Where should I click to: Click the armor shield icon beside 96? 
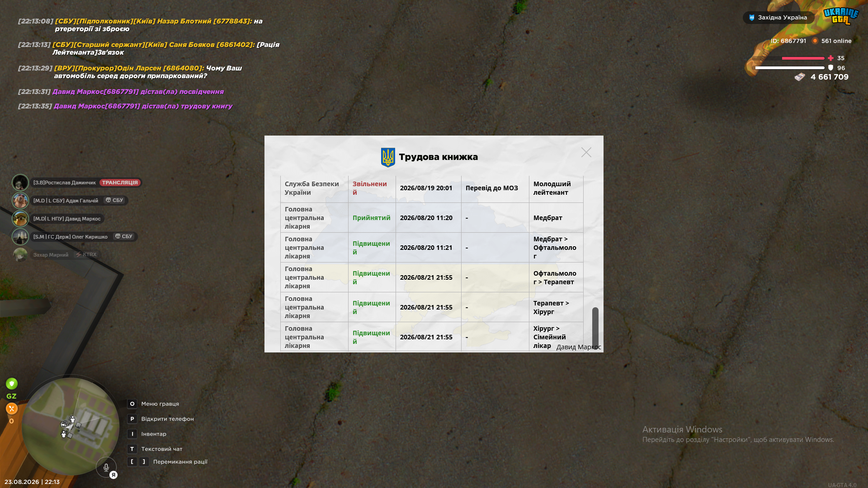tap(830, 68)
